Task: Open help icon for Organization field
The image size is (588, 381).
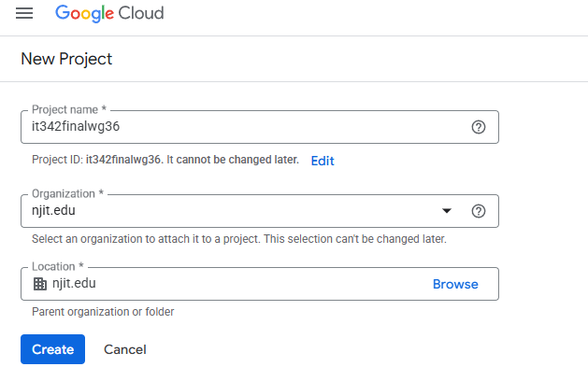Action: tap(478, 211)
